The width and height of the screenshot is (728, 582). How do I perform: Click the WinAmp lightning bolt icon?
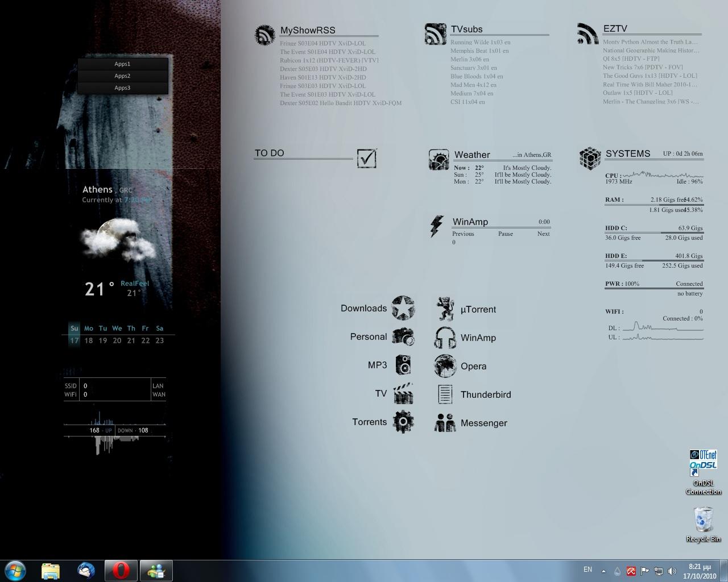click(436, 227)
